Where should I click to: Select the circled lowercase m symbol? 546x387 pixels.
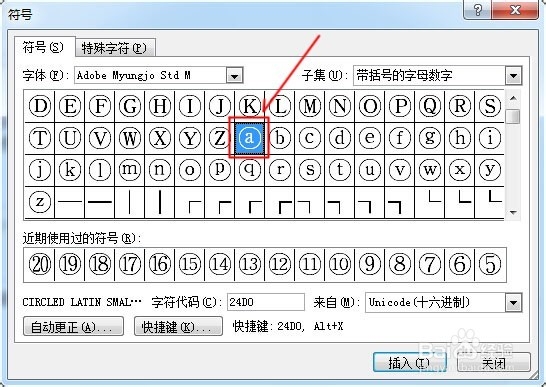pos(130,170)
